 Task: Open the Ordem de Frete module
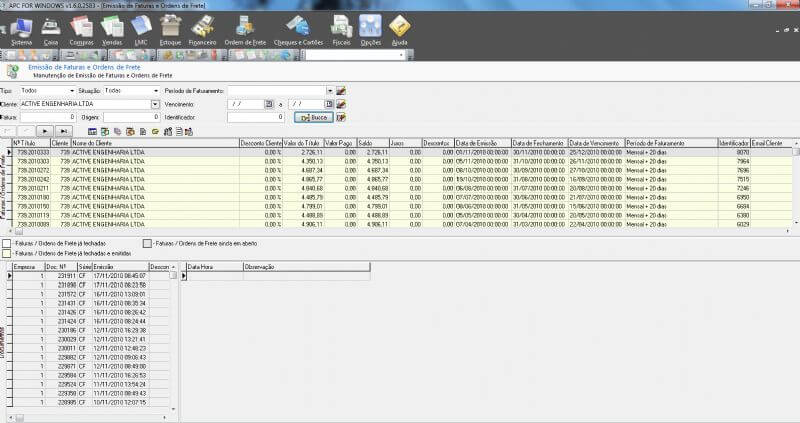point(245,31)
